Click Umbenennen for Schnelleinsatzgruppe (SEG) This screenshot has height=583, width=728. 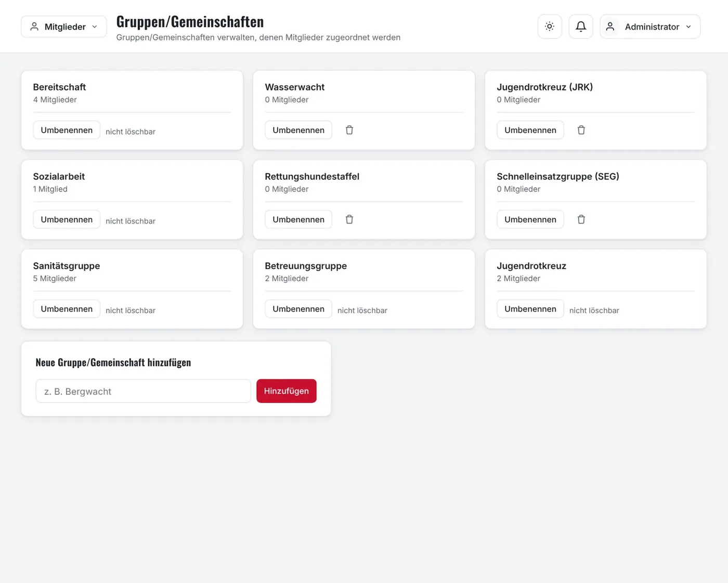point(530,219)
